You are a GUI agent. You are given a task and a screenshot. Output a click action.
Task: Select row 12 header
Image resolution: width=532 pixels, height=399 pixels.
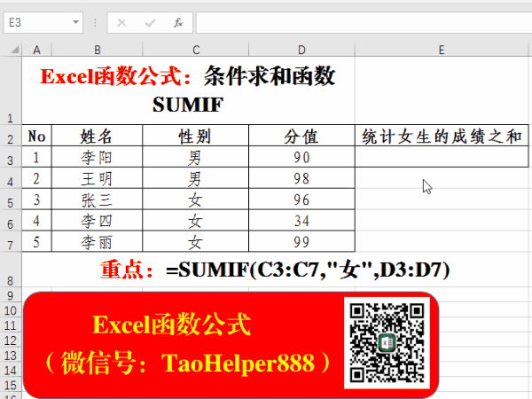11,340
